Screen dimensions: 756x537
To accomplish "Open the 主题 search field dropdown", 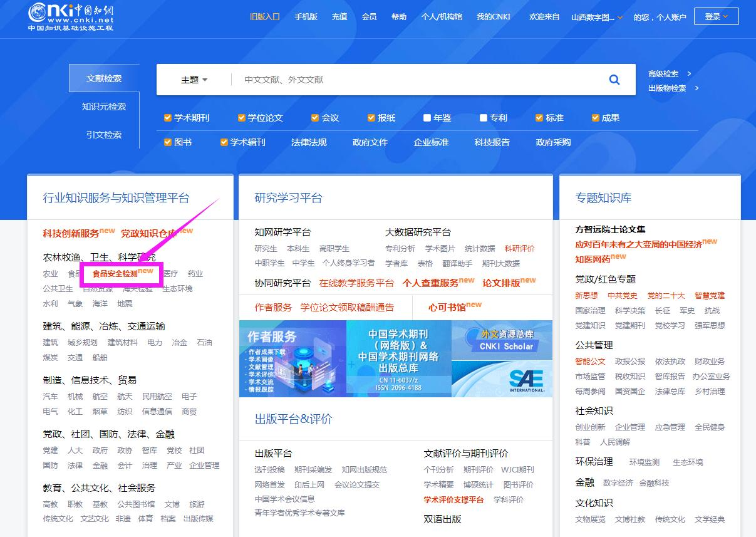I will (194, 80).
